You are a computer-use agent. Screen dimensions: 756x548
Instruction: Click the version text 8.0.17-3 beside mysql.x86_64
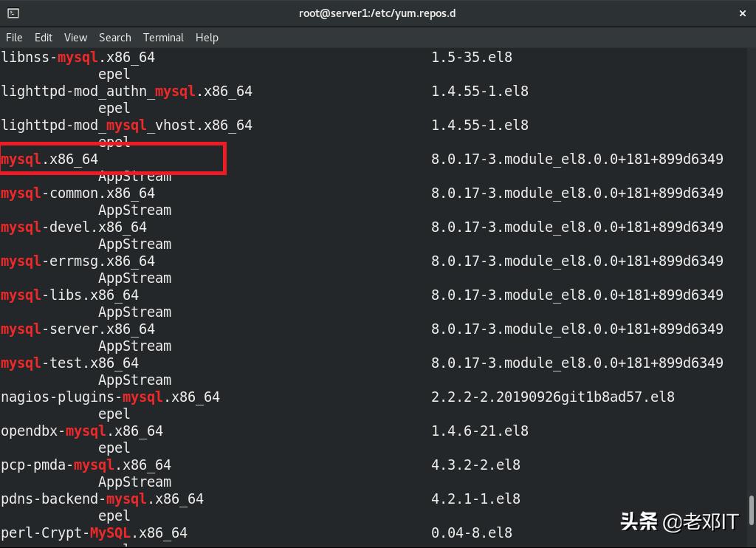pyautogui.click(x=577, y=159)
